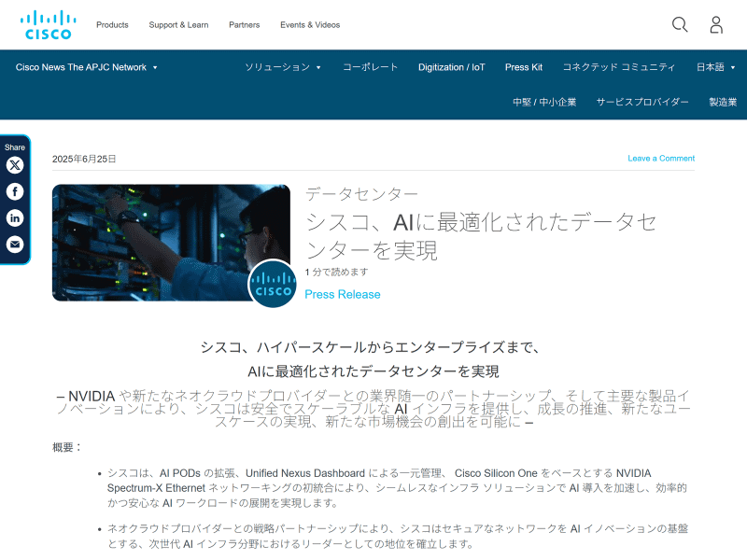747x560 pixels.
Task: Click the 1 分で読めます reading time text
Action: pos(336,272)
